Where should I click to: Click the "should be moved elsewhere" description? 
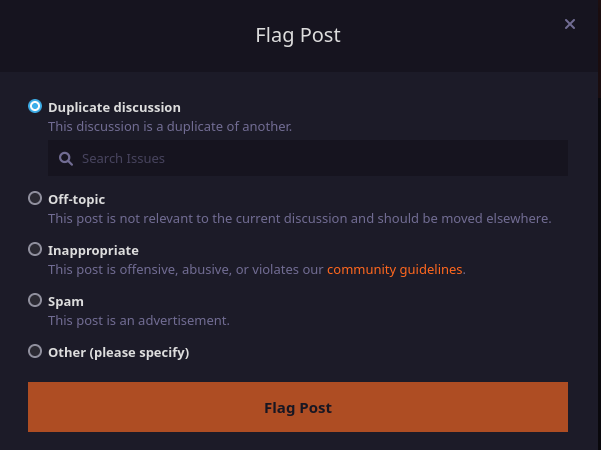[300, 218]
